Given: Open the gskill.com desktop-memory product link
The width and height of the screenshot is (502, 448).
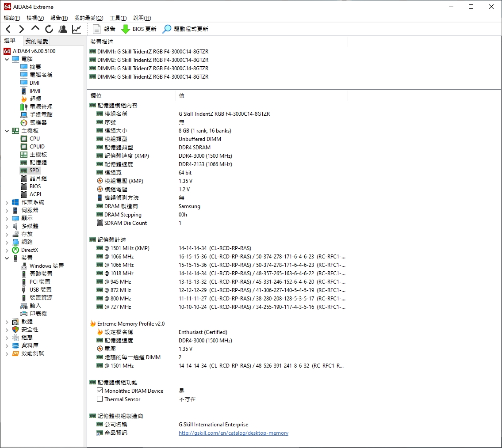Looking at the screenshot, I should point(234,433).
